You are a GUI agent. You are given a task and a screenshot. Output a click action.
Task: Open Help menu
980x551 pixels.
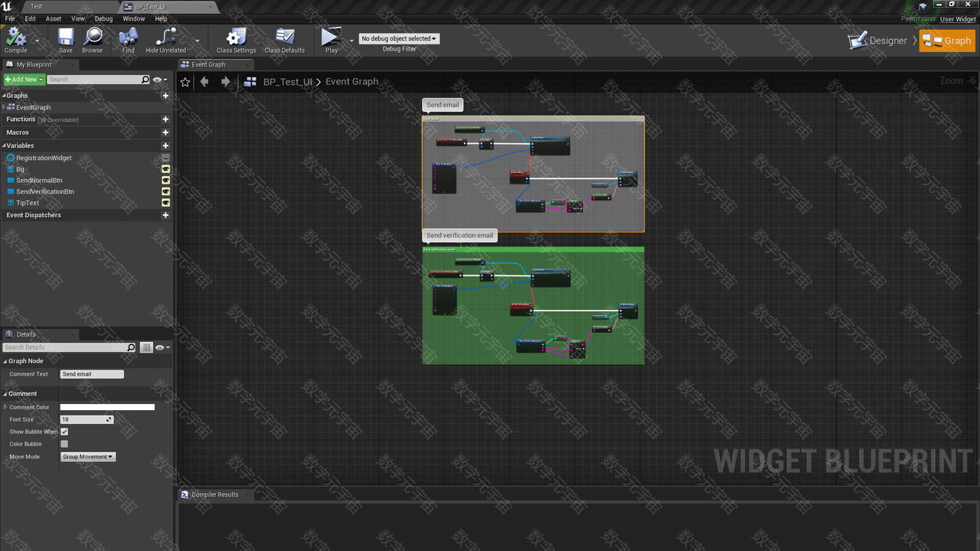(x=161, y=18)
